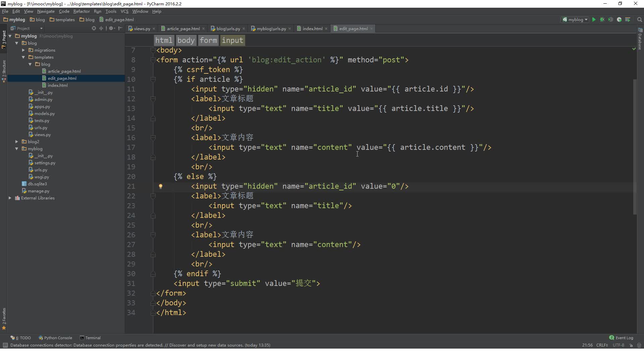
Task: Place cursor on line 31 submit input
Action: click(x=247, y=284)
